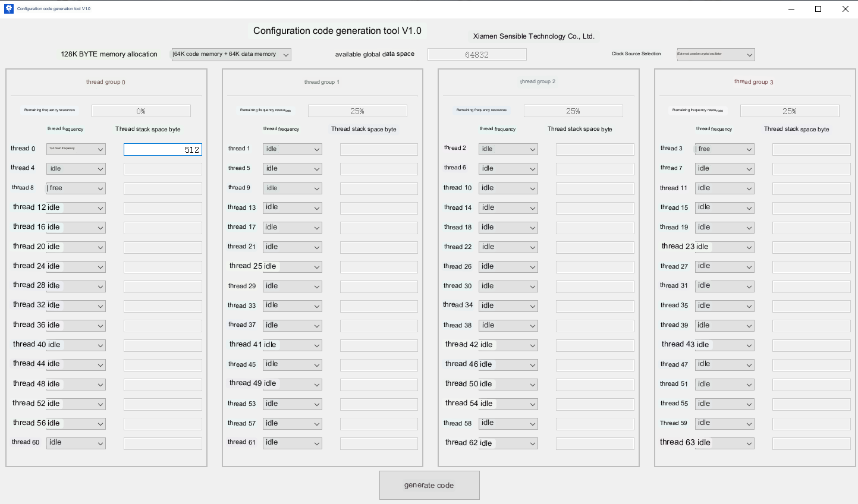Viewport: 858px width, 504px height.
Task: Click thread group 3 remaining frequency field
Action: coord(790,111)
